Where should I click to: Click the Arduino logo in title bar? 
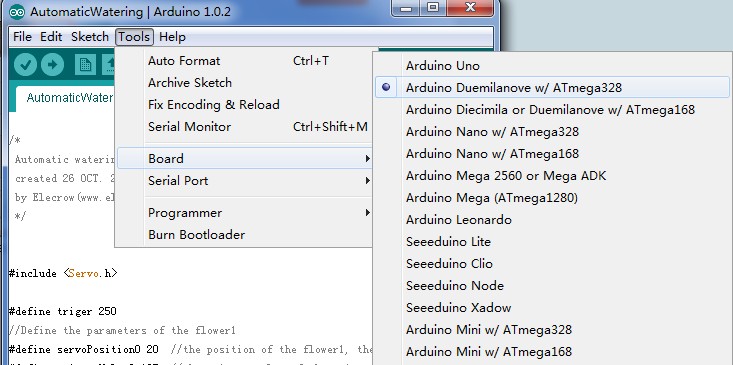(x=17, y=12)
